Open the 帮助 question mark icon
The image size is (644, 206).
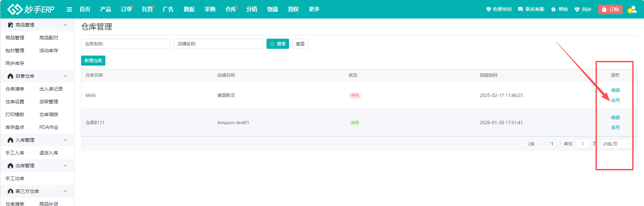click(x=553, y=9)
